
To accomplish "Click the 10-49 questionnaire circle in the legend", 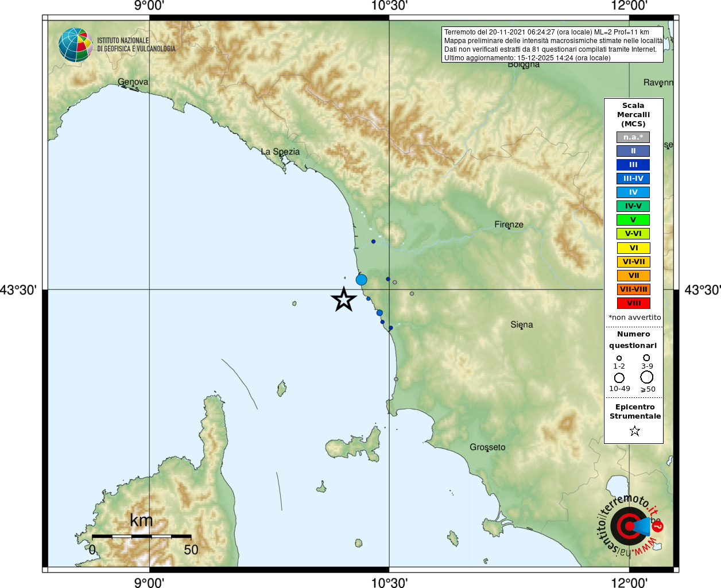I will point(619,378).
